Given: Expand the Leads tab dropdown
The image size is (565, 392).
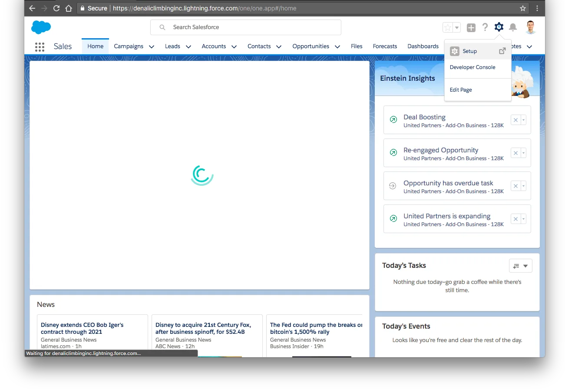Looking at the screenshot, I should tap(188, 46).
